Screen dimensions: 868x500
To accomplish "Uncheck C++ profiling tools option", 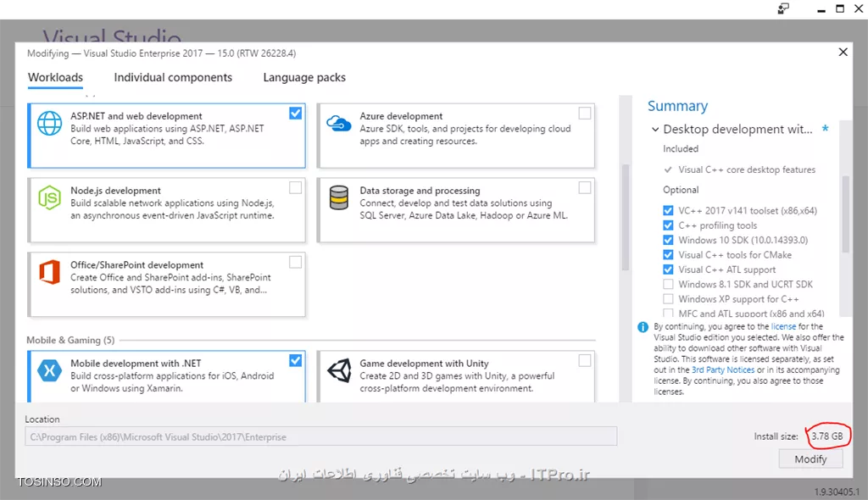I will [x=668, y=225].
